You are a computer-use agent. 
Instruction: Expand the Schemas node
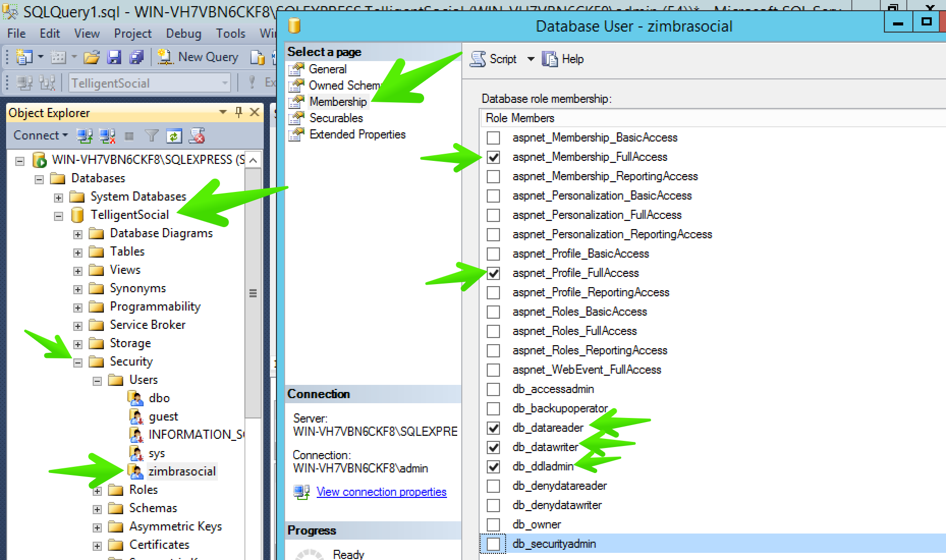click(97, 509)
